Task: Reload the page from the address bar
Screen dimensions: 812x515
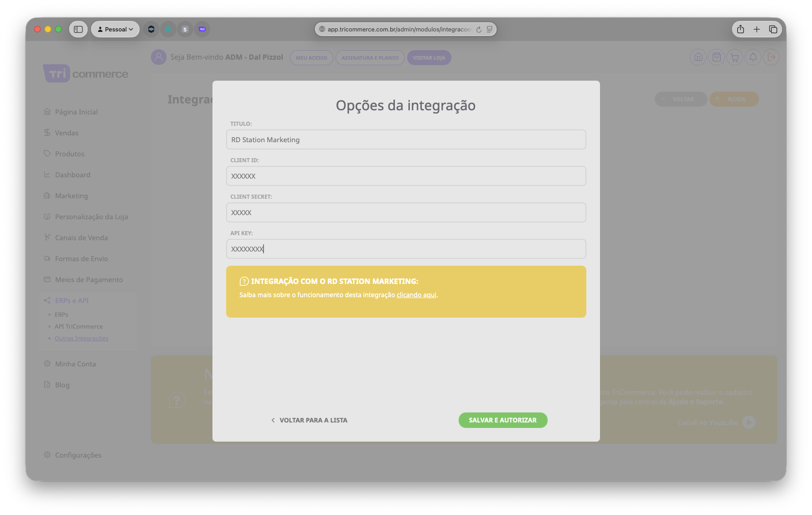Action: coord(479,30)
